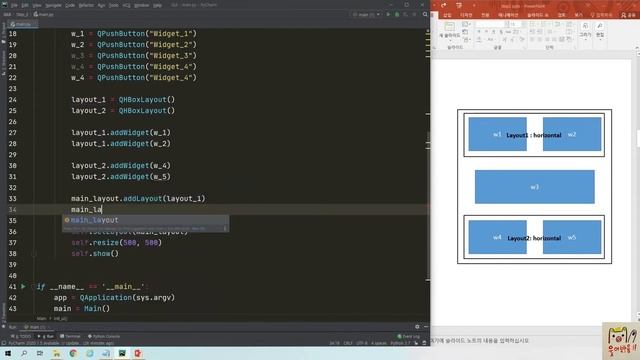The height and width of the screenshot is (360, 640).
Task: Select the w3 rectangle on the slide
Action: 534,187
